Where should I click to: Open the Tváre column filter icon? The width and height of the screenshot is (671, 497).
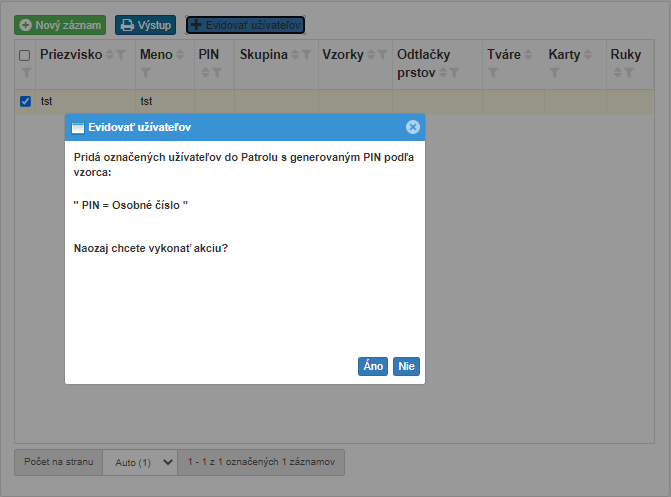click(493, 73)
